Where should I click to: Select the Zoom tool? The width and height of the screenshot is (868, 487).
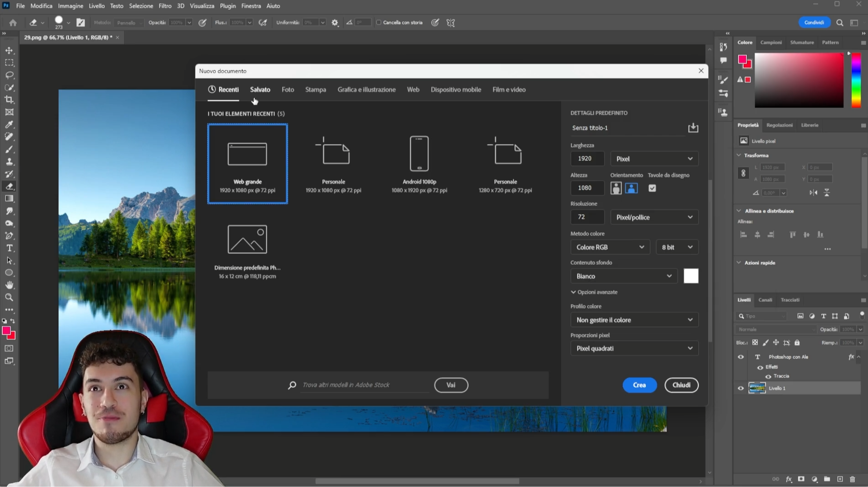pyautogui.click(x=9, y=298)
